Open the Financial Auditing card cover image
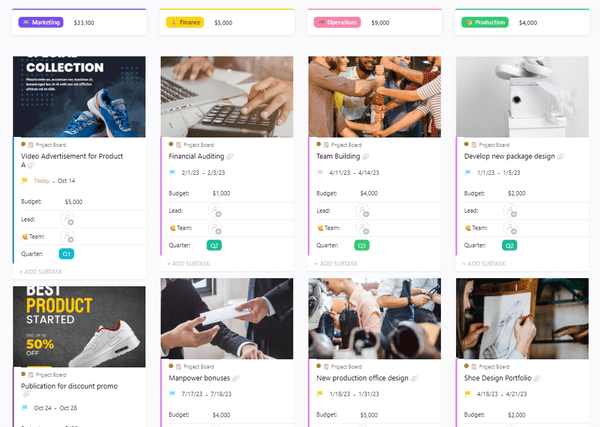The width and height of the screenshot is (600, 427). coord(227,97)
